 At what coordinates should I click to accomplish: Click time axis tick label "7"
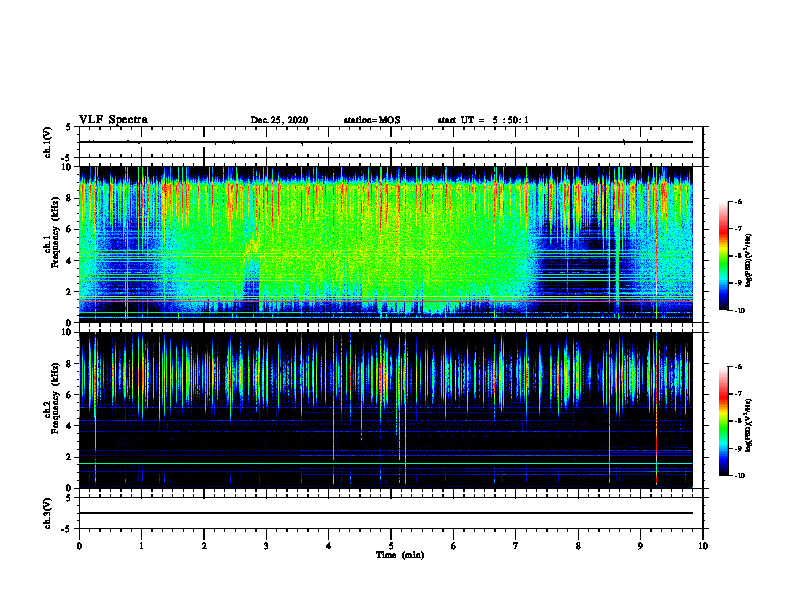pos(516,546)
